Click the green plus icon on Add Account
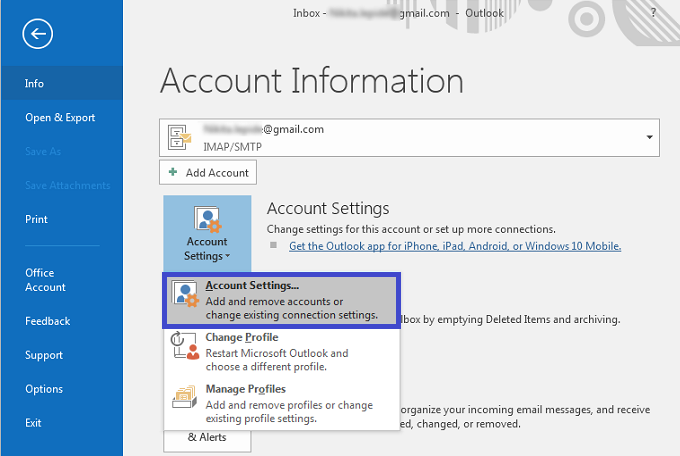The image size is (680, 456). point(173,172)
